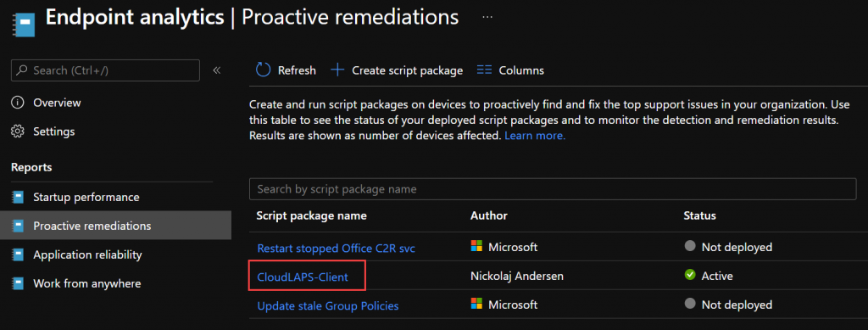This screenshot has width=868, height=330.
Task: Sort by the Status column header
Action: pos(699,215)
